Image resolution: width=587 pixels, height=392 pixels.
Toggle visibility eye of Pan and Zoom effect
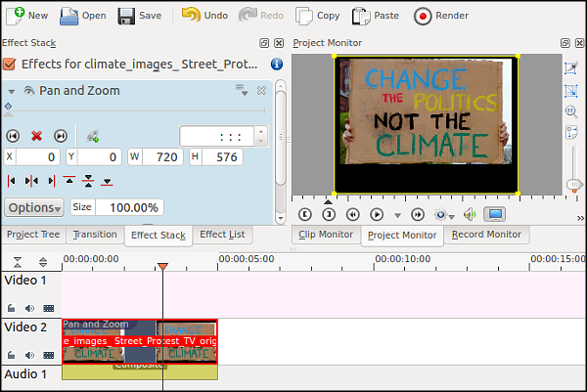click(29, 91)
